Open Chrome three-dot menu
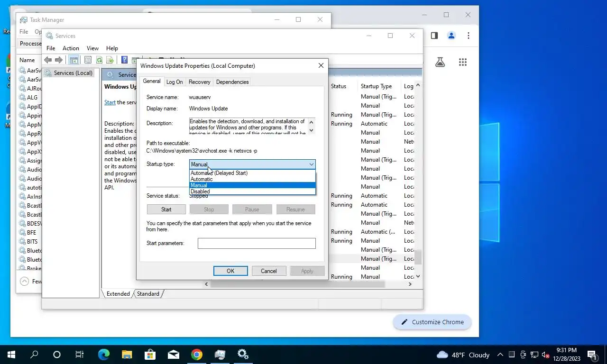 coord(469,36)
